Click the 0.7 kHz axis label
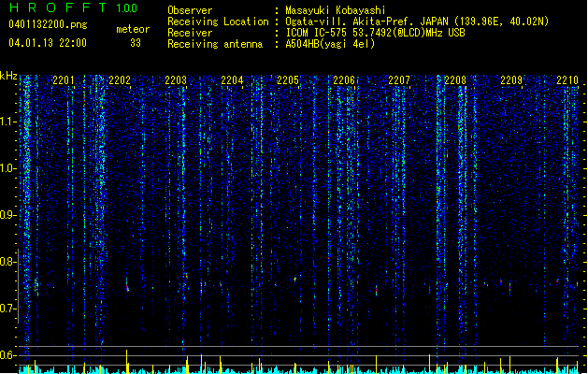The height and width of the screenshot is (374, 588). [x=8, y=309]
